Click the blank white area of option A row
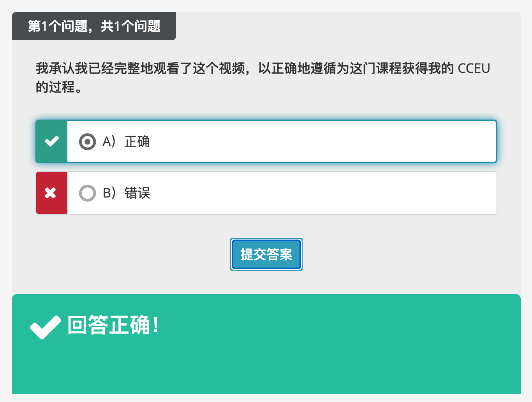This screenshot has height=402, width=532. coord(312,141)
